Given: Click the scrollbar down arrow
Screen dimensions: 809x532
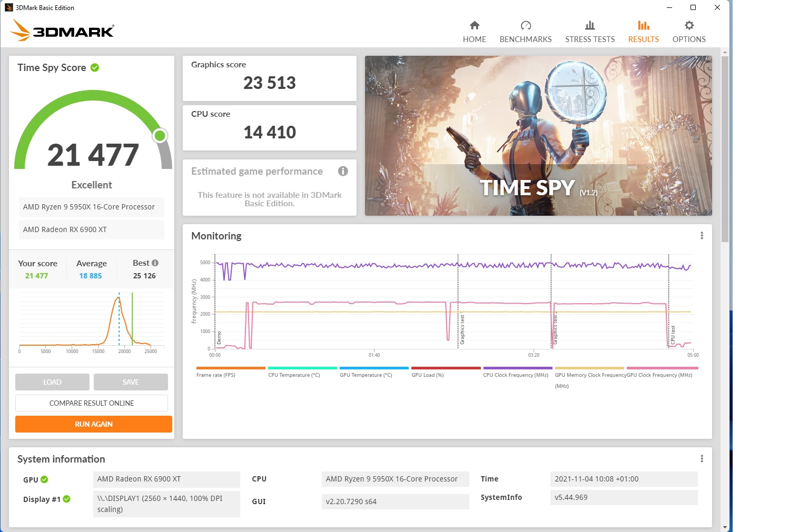Looking at the screenshot, I should pyautogui.click(x=725, y=527).
